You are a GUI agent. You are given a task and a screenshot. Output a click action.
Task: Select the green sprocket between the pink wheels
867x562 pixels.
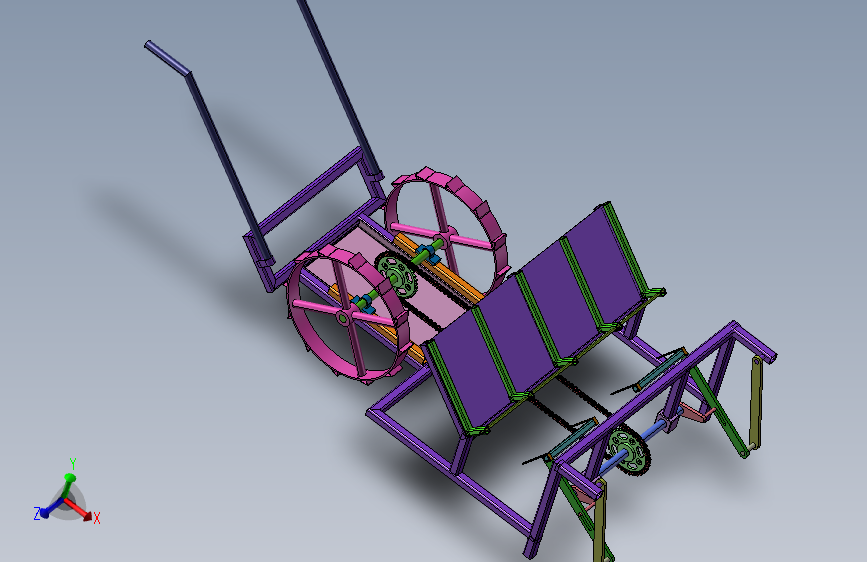coord(396,275)
